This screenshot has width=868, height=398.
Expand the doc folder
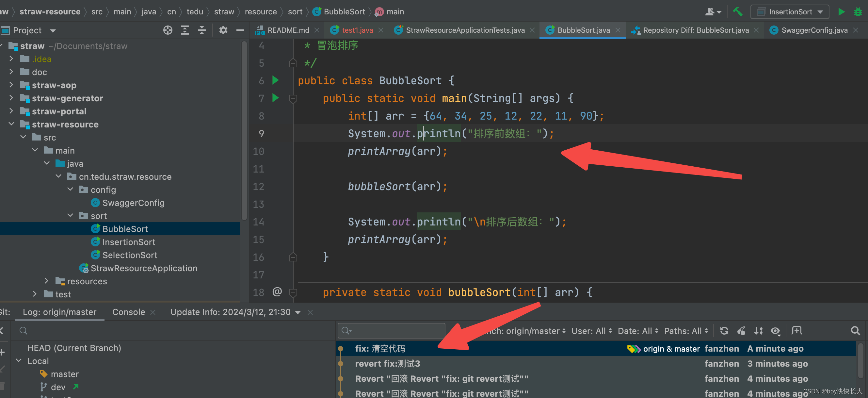(x=11, y=72)
